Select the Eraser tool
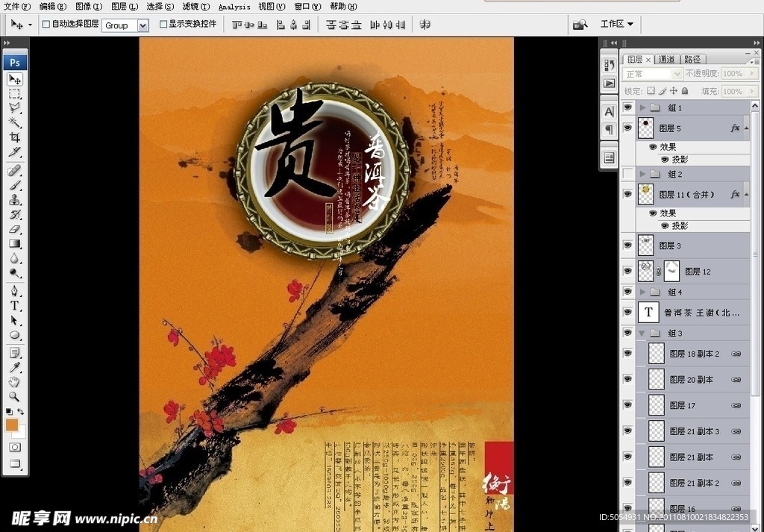Screen dimensions: 764x532 (x=14, y=229)
